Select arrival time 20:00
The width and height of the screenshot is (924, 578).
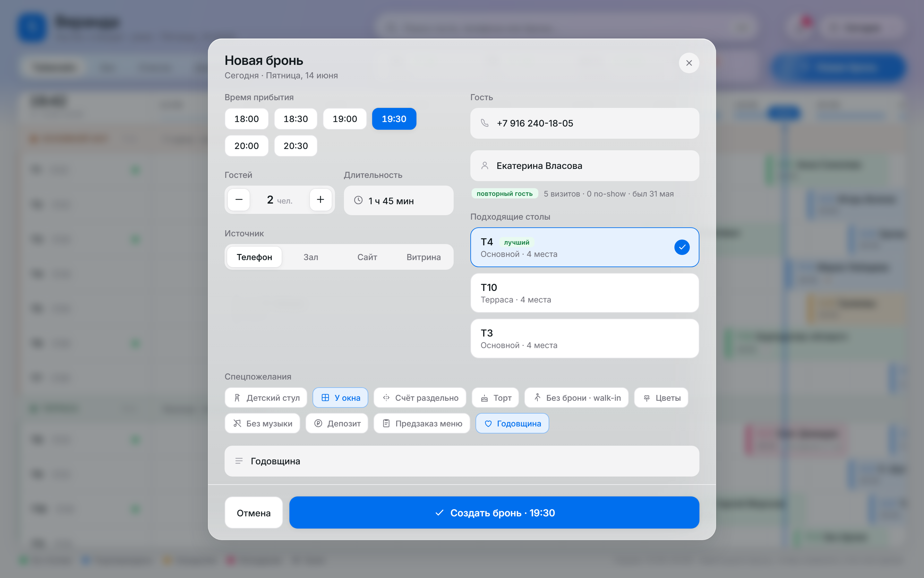tap(246, 146)
